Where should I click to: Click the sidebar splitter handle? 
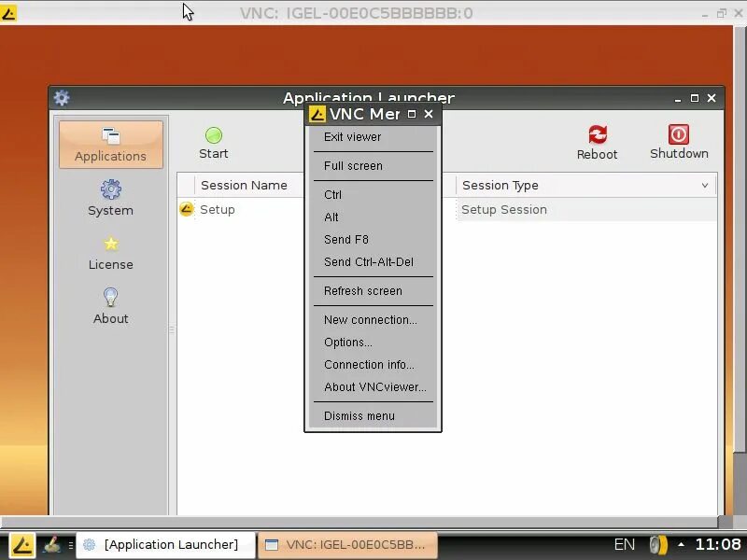172,329
